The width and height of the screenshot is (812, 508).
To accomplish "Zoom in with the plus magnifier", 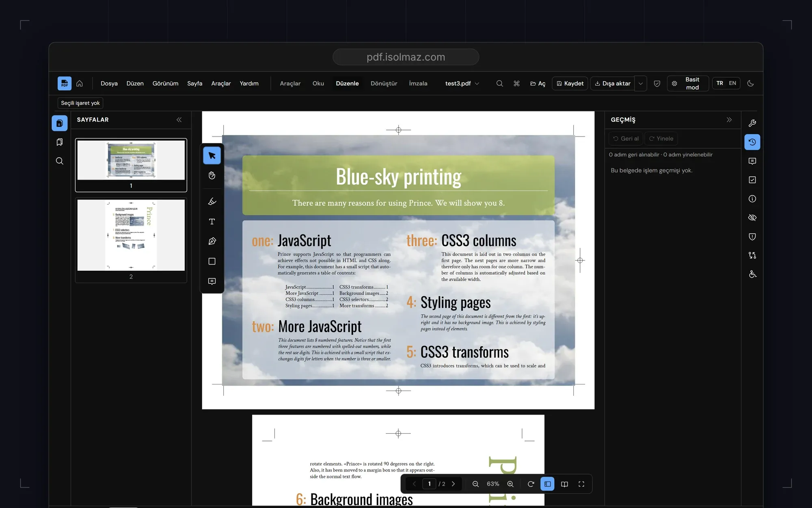I will [x=510, y=484].
